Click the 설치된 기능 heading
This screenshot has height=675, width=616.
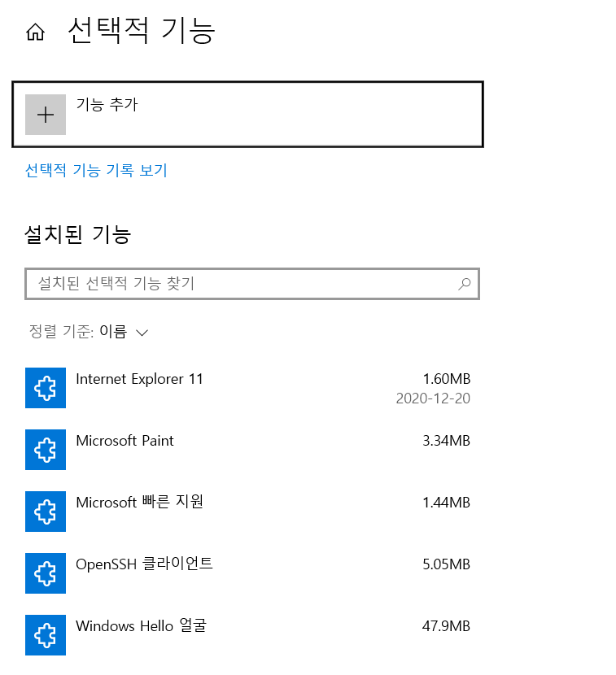coord(78,235)
